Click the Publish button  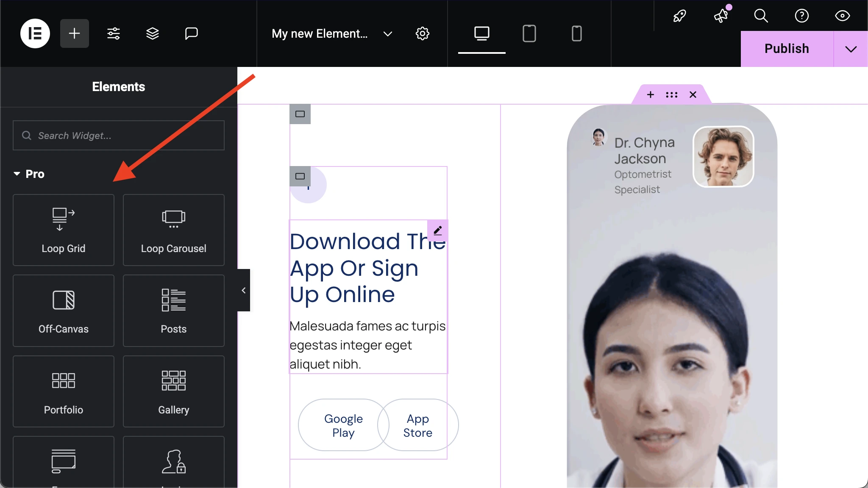[x=787, y=48]
